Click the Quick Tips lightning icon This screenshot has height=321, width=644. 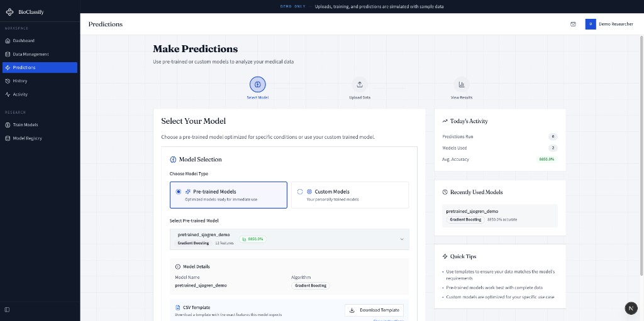click(x=445, y=256)
